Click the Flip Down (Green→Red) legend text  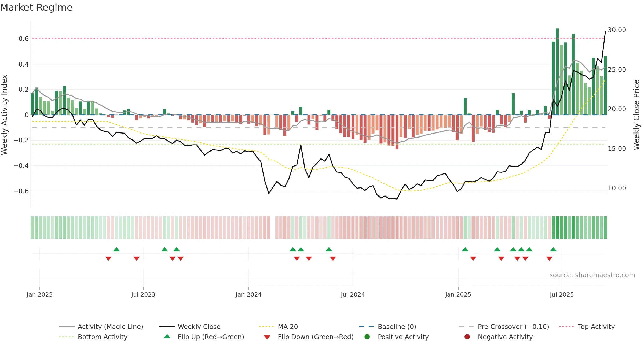tap(316, 337)
